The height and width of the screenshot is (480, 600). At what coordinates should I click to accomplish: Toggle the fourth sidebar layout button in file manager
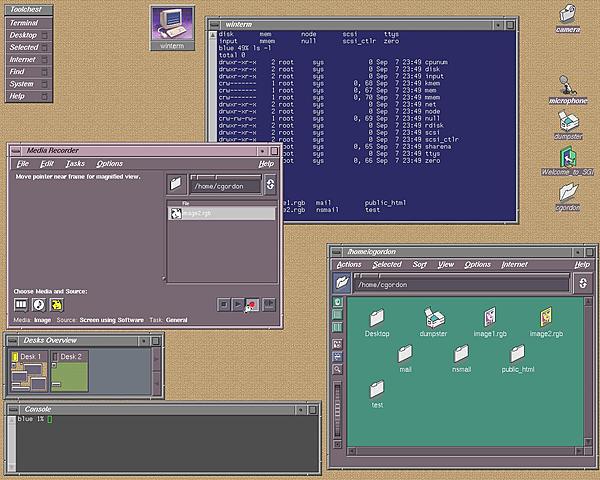point(337,344)
